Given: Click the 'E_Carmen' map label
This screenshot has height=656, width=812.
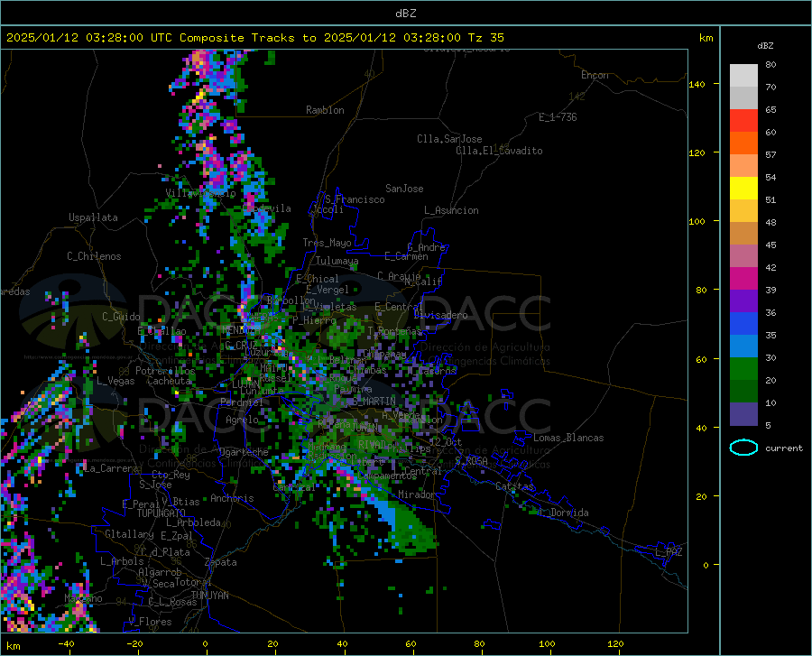Looking at the screenshot, I should pyautogui.click(x=406, y=255).
